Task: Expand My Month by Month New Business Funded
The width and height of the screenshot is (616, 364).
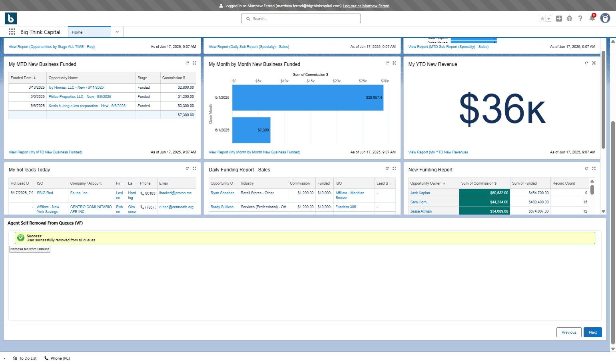Action: [394, 63]
